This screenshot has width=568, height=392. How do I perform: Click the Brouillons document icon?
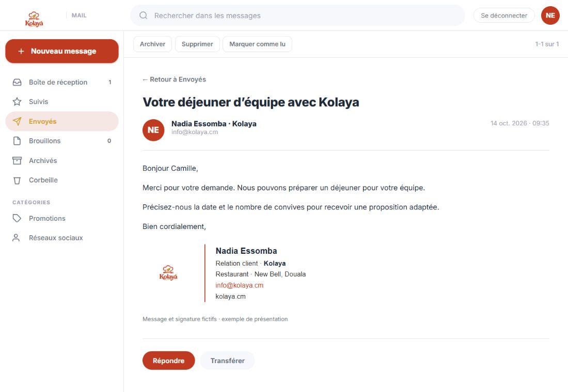click(17, 141)
